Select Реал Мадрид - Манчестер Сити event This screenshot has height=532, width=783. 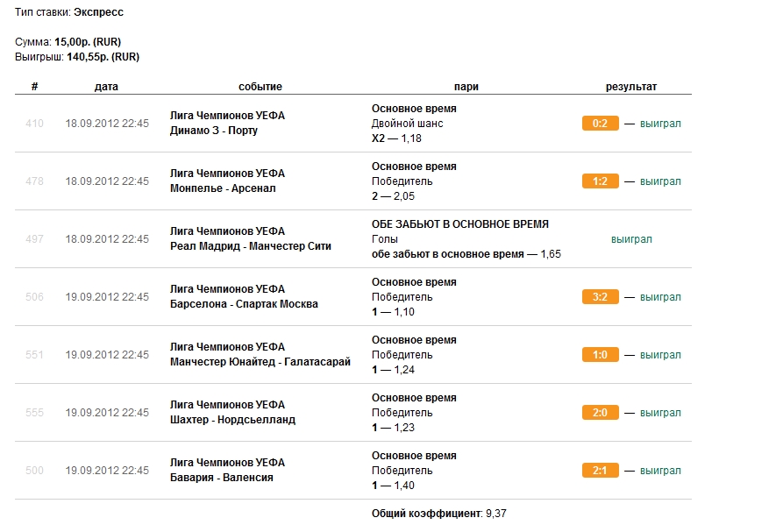pos(251,246)
